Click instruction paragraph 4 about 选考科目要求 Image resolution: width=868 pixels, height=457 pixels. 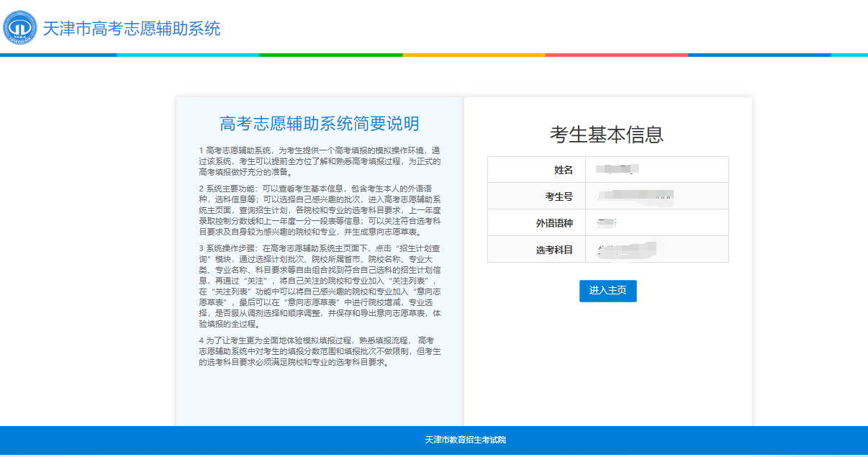pos(320,351)
